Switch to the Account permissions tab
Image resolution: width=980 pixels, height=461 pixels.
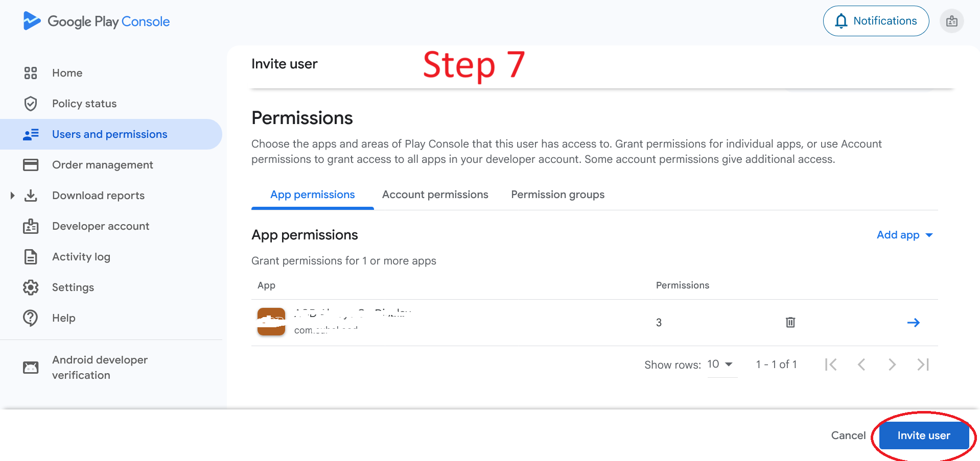[x=435, y=195]
